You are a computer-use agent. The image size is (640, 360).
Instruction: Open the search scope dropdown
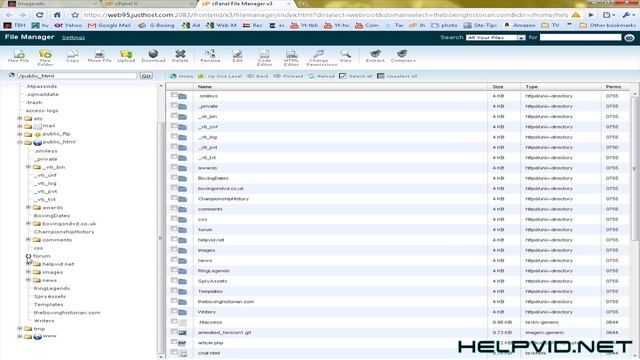point(496,38)
